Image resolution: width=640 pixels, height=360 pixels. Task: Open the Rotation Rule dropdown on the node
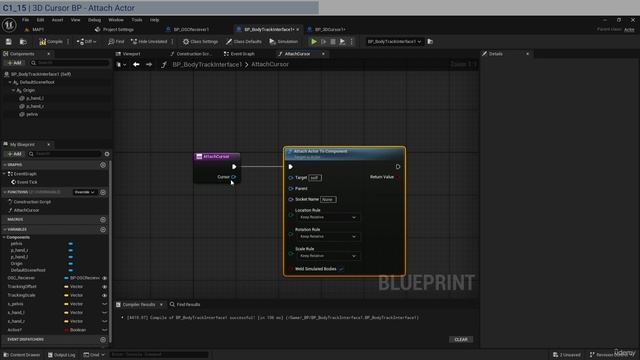(x=328, y=237)
